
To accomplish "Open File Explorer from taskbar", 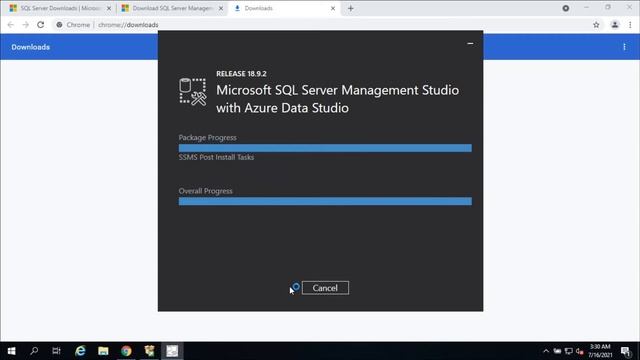I will 103,351.
